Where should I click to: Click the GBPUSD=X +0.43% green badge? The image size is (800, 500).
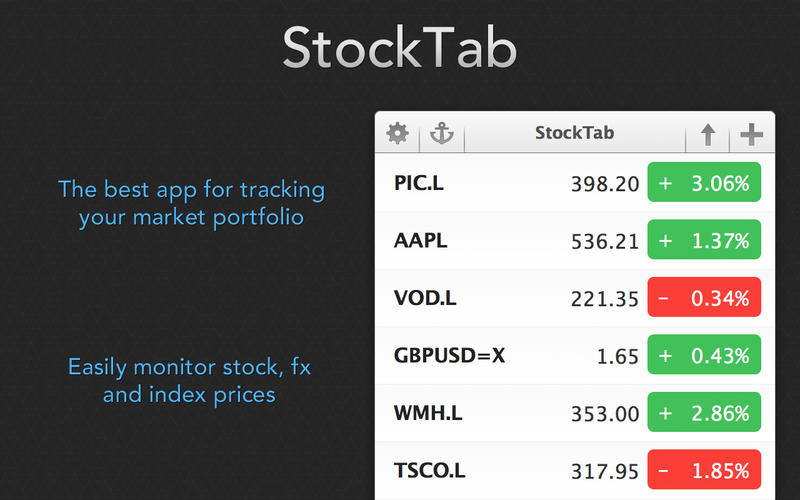point(704,355)
